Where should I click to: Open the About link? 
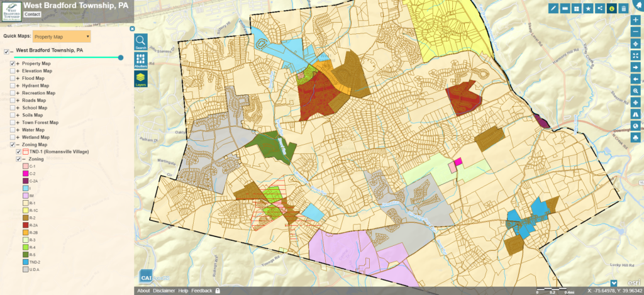pyautogui.click(x=143, y=291)
